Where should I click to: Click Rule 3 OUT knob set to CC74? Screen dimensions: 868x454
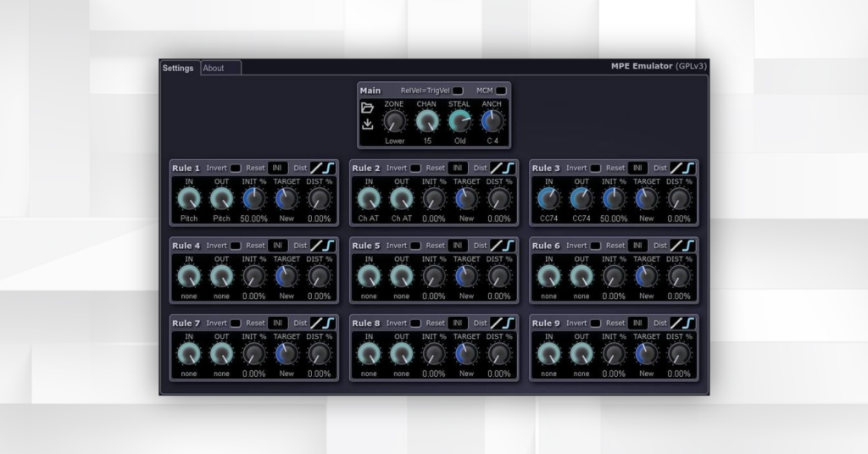[x=581, y=199]
